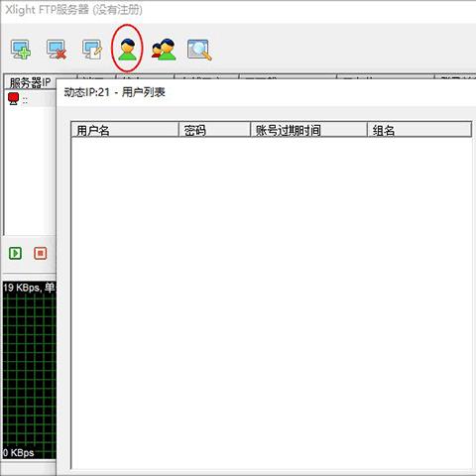Click the 0 KBps graph label
This screenshot has width=476, height=476.
click(19, 452)
